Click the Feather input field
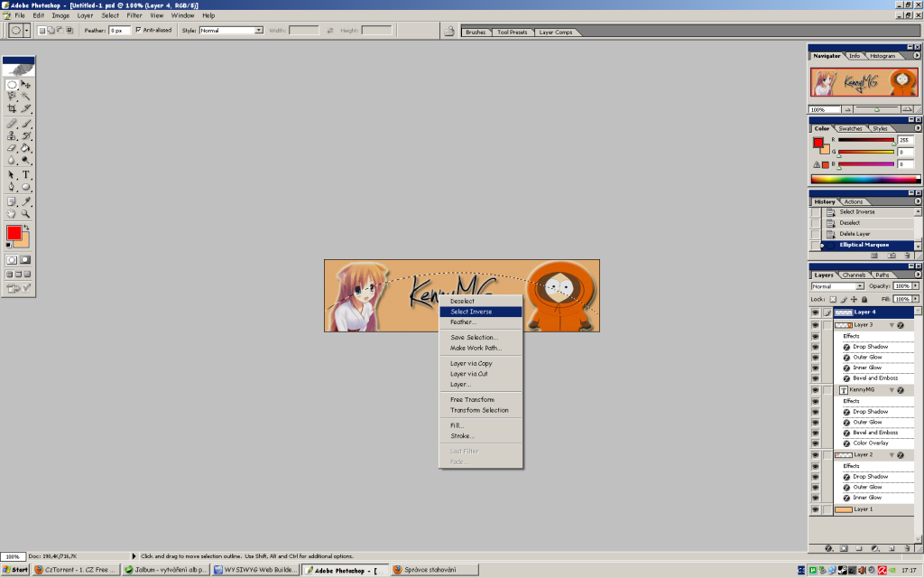The height and width of the screenshot is (578, 924). [x=120, y=30]
